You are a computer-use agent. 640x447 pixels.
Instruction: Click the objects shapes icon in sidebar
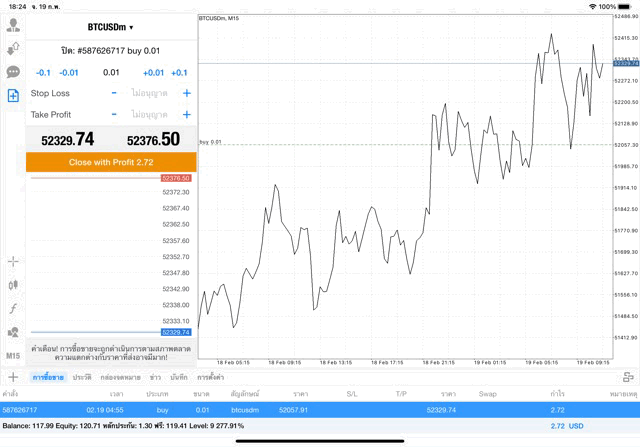pyautogui.click(x=13, y=332)
